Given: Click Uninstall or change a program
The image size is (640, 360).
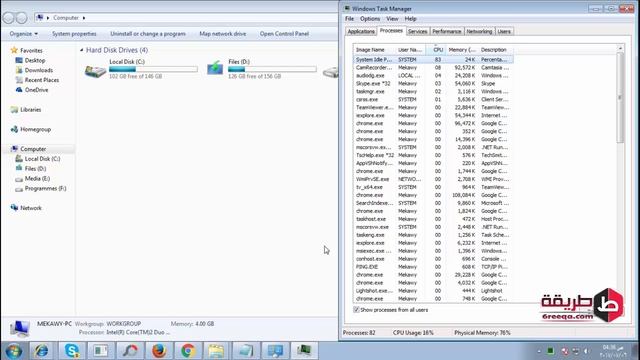Looking at the screenshot, I should [x=148, y=34].
